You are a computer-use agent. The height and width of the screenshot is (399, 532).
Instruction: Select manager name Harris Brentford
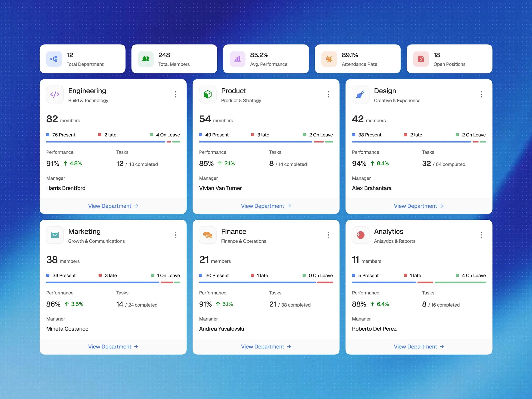[x=66, y=188]
